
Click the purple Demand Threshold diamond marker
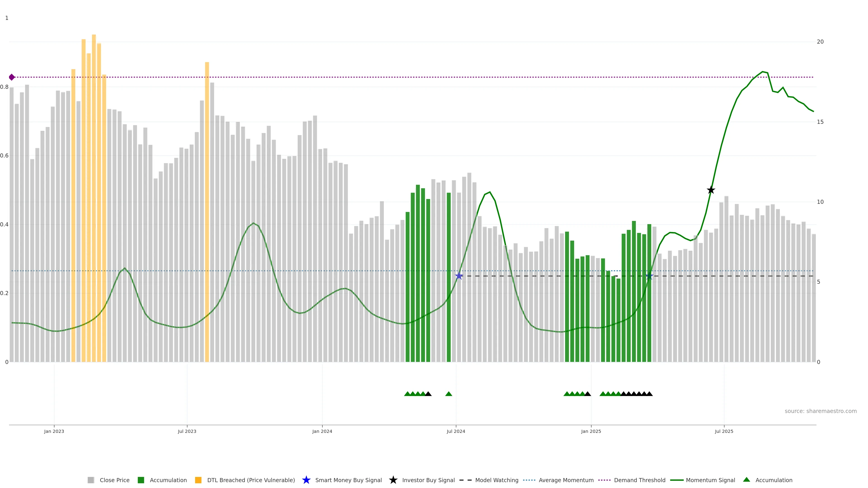point(12,77)
